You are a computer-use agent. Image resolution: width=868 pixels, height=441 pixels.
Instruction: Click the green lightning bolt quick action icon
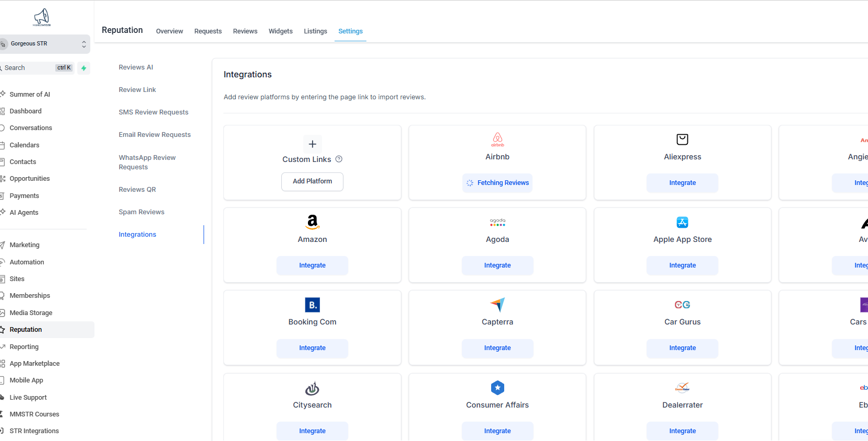(x=84, y=68)
